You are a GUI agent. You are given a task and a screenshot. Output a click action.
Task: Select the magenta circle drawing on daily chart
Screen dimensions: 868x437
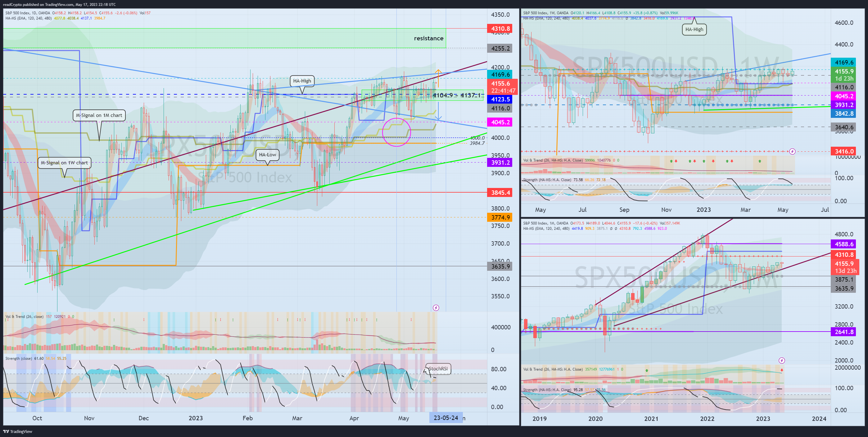click(397, 132)
